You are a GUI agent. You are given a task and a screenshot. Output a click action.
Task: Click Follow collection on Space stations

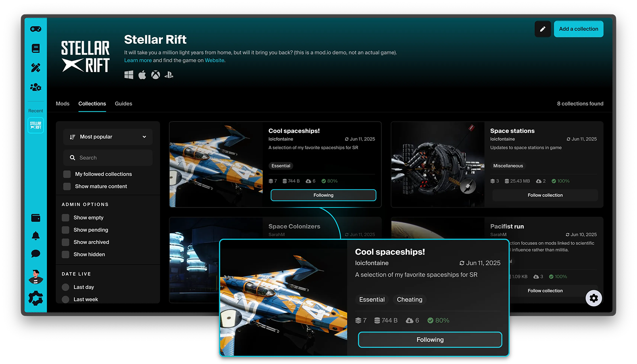(x=545, y=195)
